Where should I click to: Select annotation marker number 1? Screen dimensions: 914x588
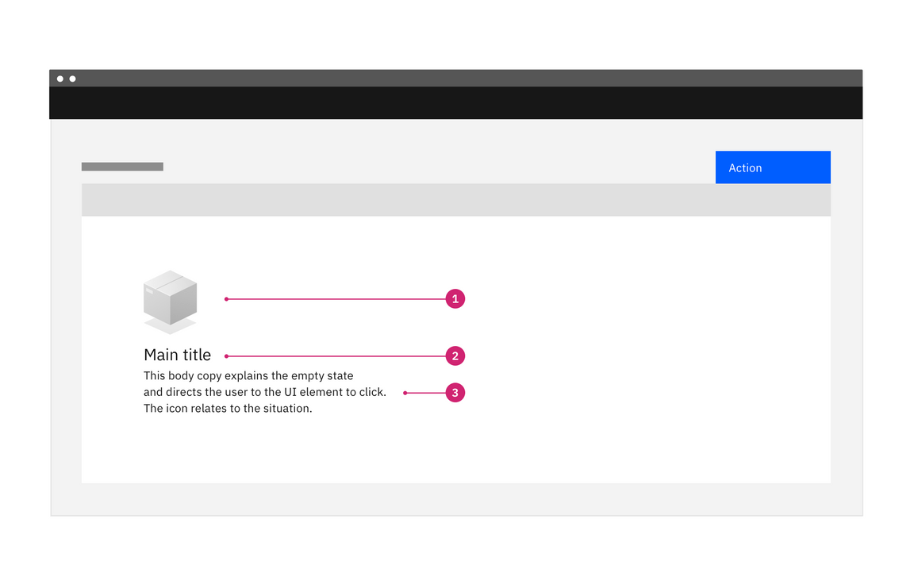coord(455,298)
